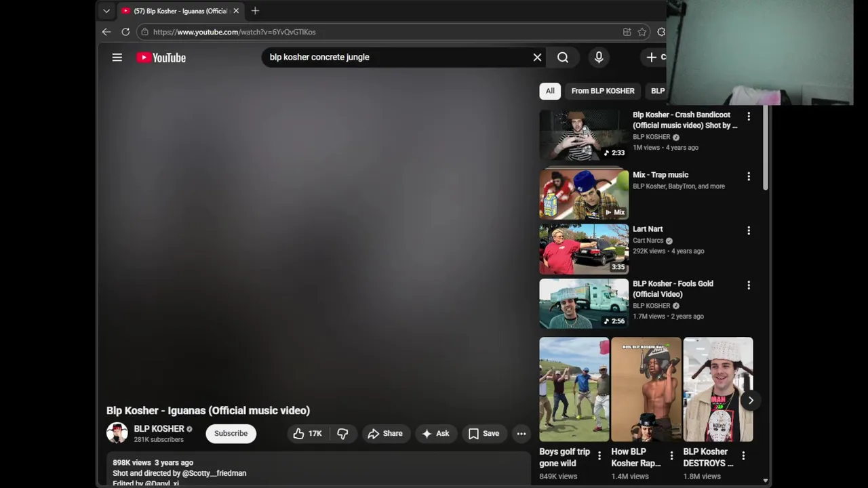Viewport: 868px width, 488px height.
Task: Open BLP Kosher DESTROYS Short thumbnail
Action: pyautogui.click(x=718, y=389)
